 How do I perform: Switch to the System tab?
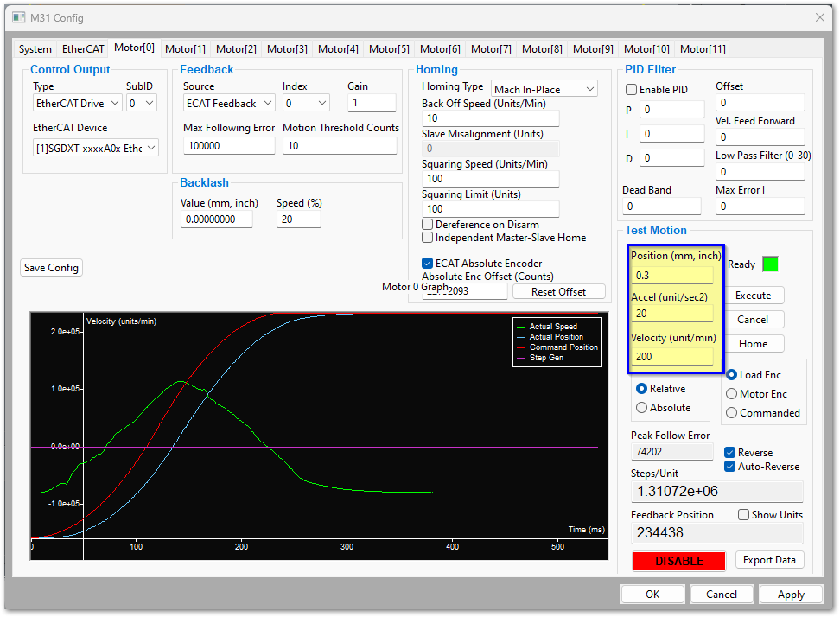[35, 49]
